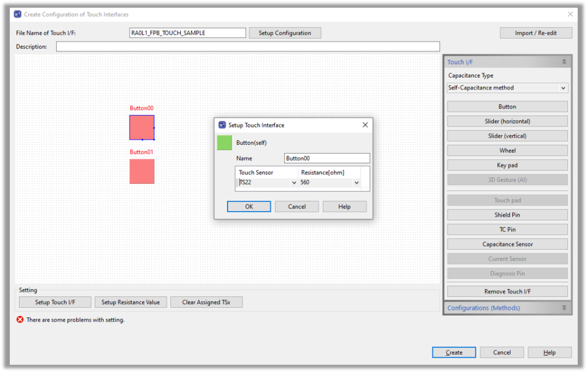
Task: Open the Resistance 560 dropdown arrow
Action: (x=356, y=182)
